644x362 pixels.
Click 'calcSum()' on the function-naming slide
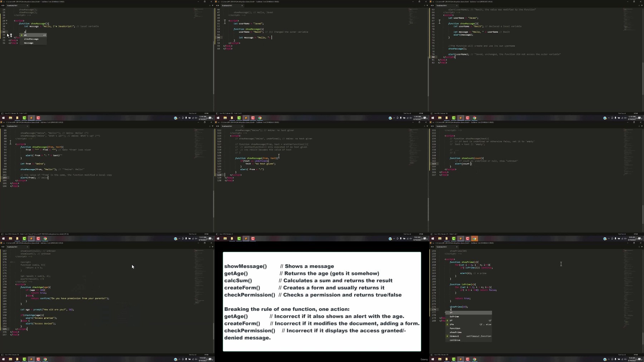click(238, 280)
